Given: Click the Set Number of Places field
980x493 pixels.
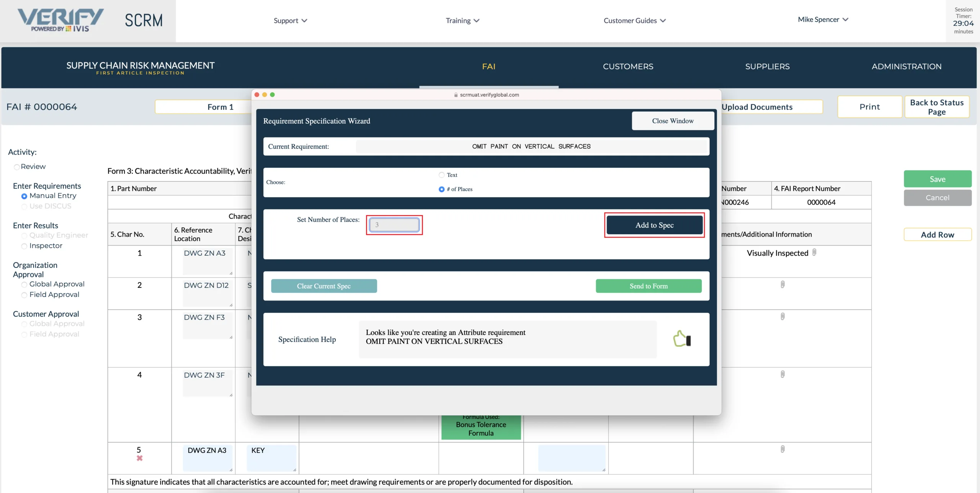Looking at the screenshot, I should pyautogui.click(x=394, y=225).
